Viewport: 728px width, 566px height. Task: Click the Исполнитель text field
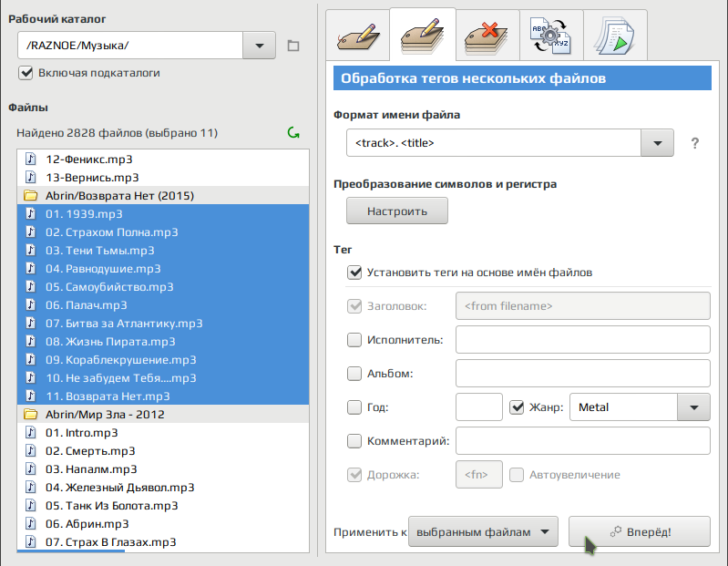tap(583, 340)
